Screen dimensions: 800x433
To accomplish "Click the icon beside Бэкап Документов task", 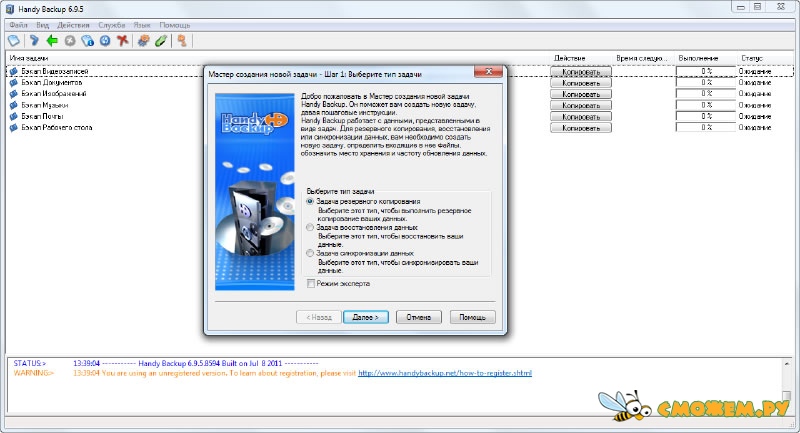I will [x=14, y=83].
